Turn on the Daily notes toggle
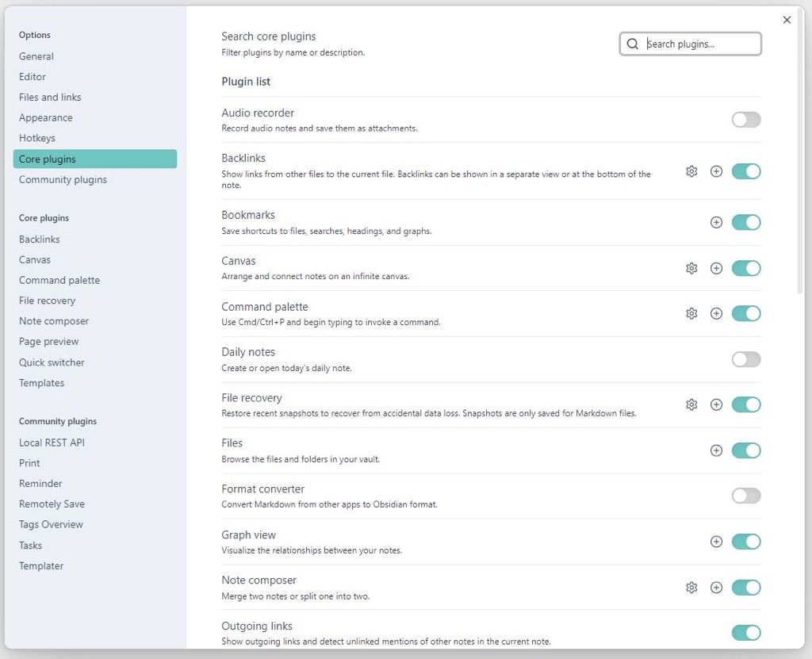812x659 pixels. (745, 360)
